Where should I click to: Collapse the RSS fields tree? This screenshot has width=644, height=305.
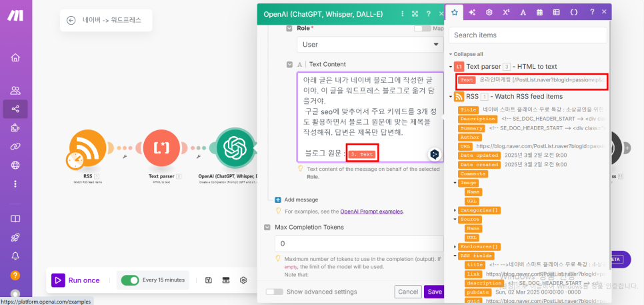click(455, 256)
